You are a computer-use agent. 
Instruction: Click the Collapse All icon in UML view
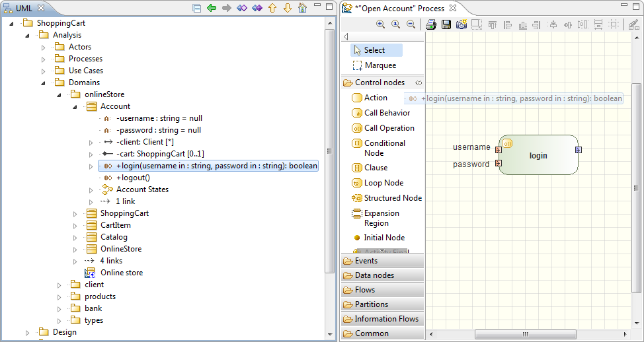coord(197,8)
